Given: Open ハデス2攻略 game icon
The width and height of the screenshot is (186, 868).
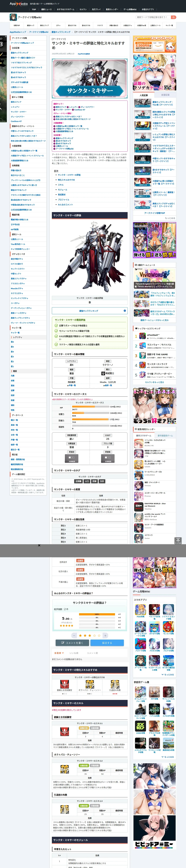Looking at the screenshot, I should 154,709.
